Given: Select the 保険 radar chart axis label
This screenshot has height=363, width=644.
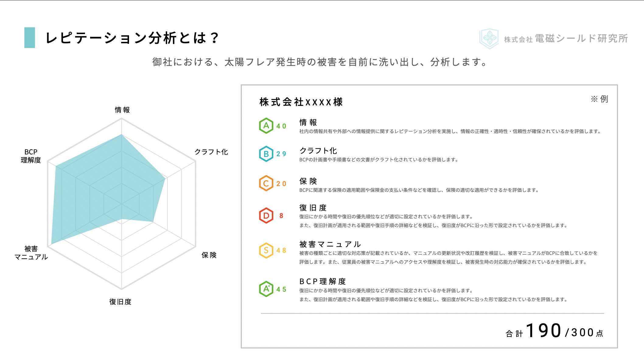Looking at the screenshot, I should pyautogui.click(x=209, y=255).
